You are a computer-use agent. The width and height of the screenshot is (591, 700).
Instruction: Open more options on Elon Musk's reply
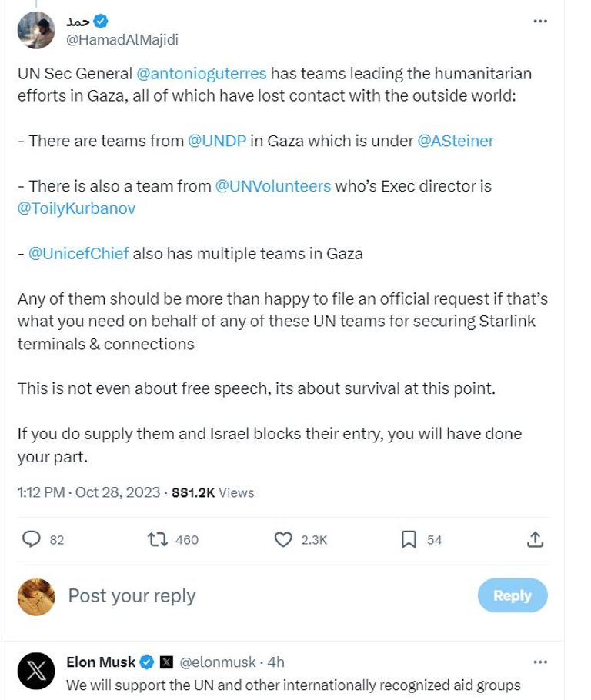[x=540, y=662]
